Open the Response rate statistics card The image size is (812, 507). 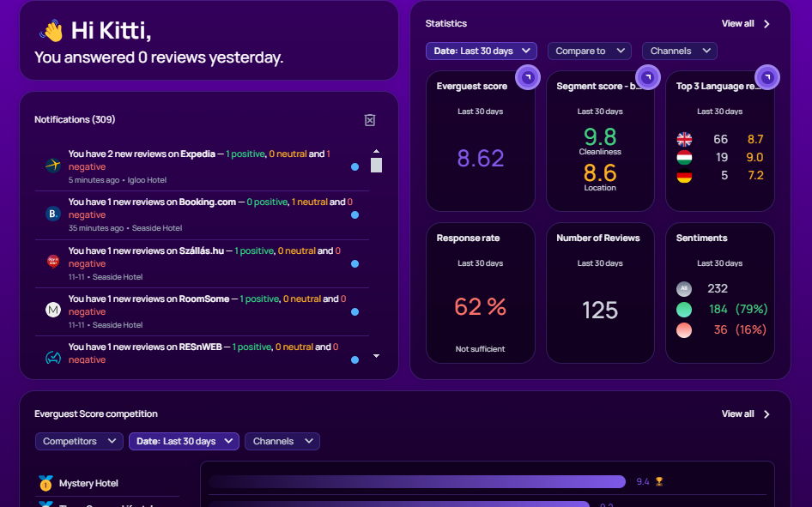480,293
